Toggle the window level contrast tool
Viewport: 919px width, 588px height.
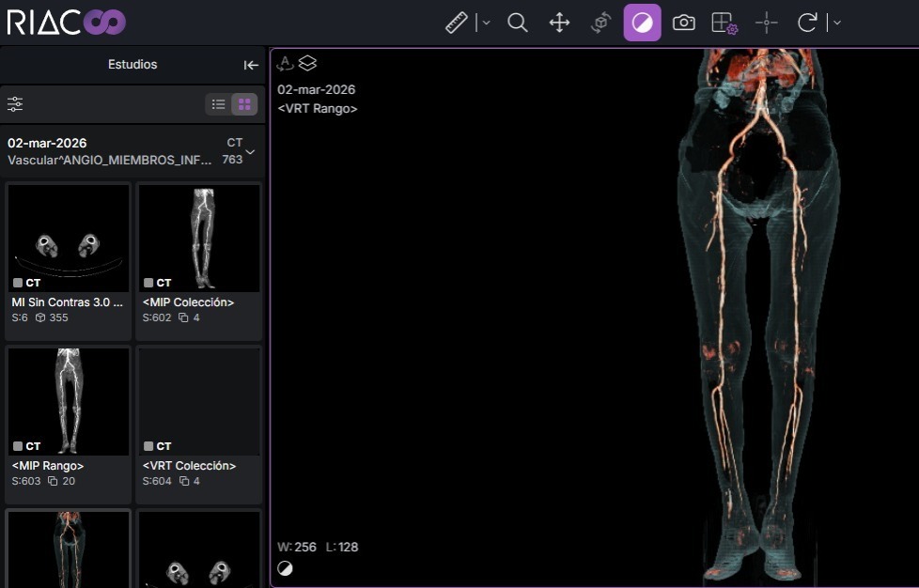tap(643, 23)
